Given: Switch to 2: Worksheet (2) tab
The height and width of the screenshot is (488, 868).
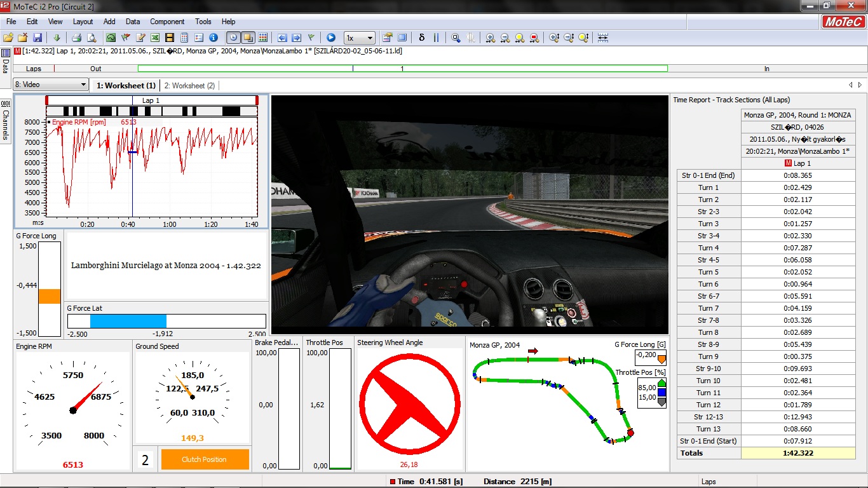Looking at the screenshot, I should click(189, 85).
